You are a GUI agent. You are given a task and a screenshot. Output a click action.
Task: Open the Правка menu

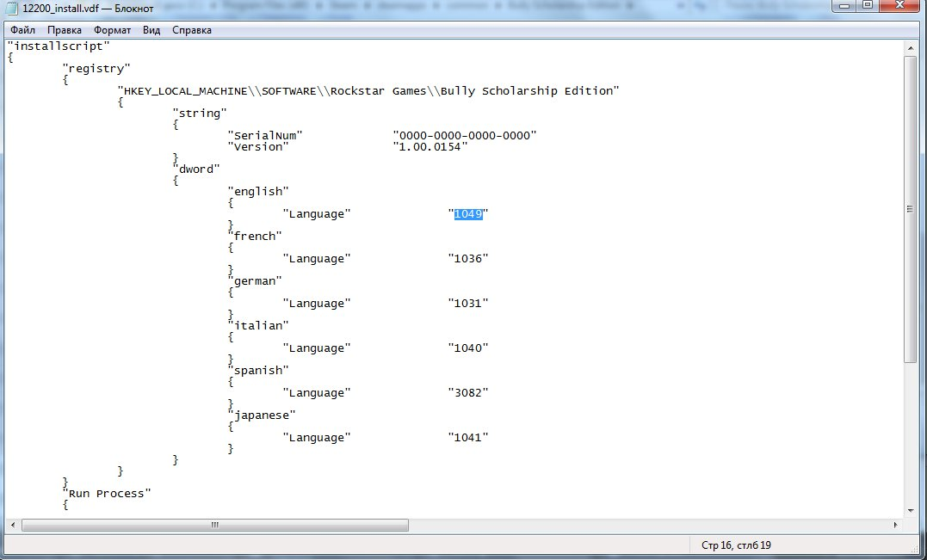coord(65,30)
